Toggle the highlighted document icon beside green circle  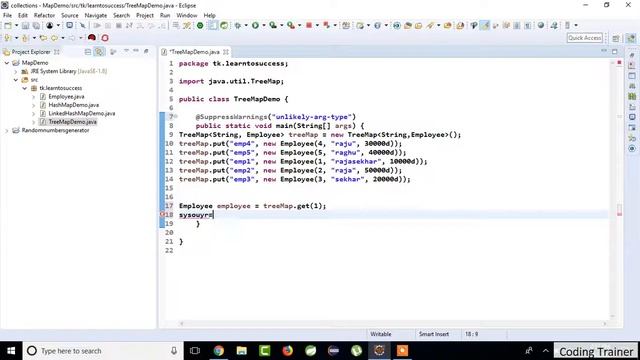213,25
